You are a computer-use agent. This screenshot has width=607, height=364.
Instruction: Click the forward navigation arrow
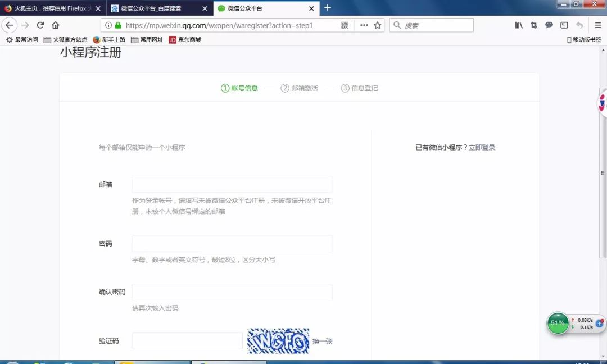point(25,25)
